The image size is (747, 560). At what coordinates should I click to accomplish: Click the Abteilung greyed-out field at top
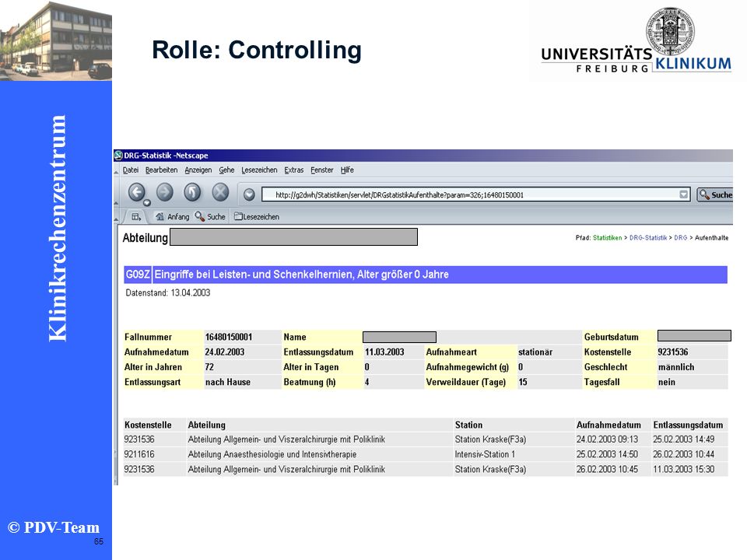[293, 237]
